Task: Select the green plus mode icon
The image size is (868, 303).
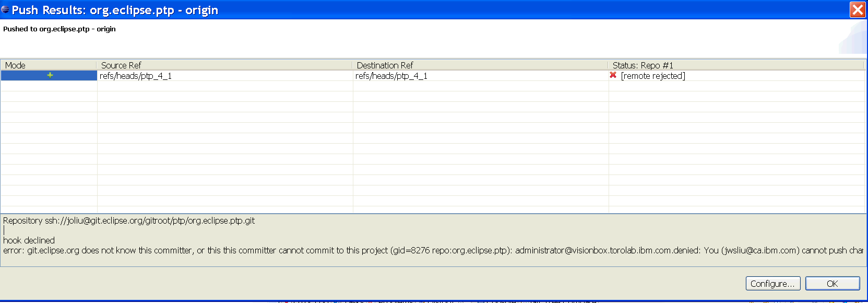Action: [x=50, y=75]
